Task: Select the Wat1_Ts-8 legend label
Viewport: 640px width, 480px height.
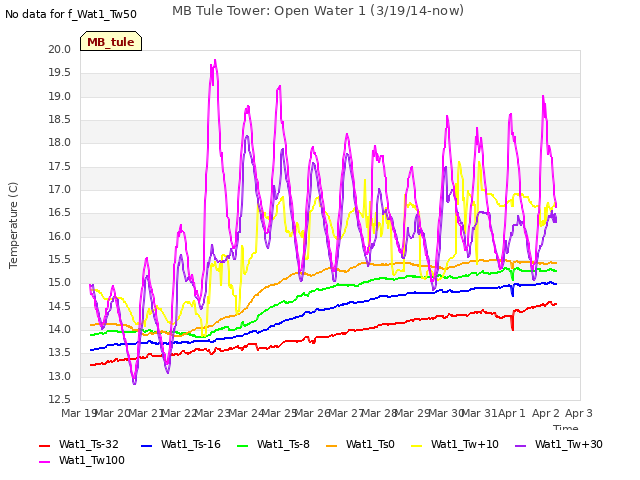Action: click(x=283, y=444)
